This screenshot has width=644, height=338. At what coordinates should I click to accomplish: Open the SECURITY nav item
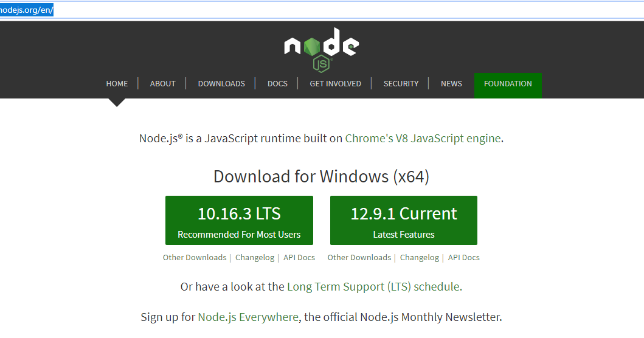(401, 84)
